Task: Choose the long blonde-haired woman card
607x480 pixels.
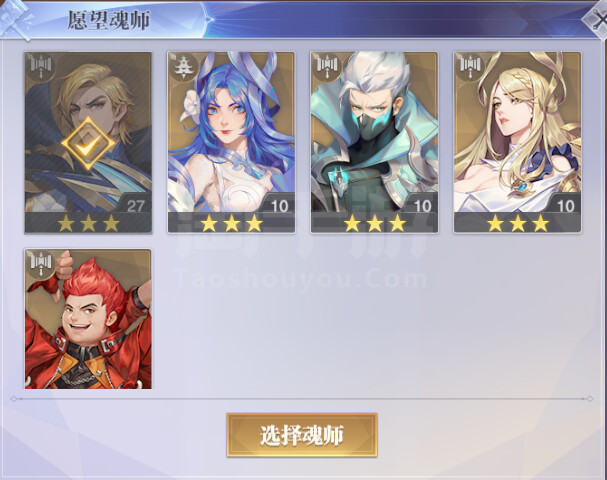Action: coord(518,142)
